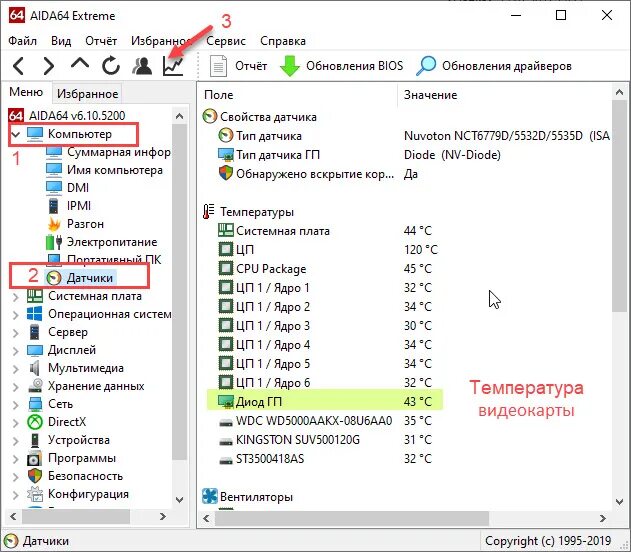Select the DMI tree item
This screenshot has height=552, width=631.
[x=78, y=188]
